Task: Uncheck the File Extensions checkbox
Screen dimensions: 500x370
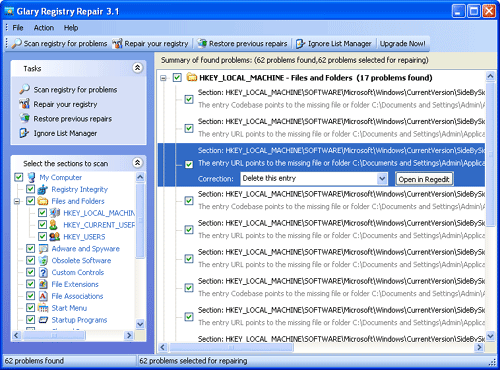Action: coord(31,284)
